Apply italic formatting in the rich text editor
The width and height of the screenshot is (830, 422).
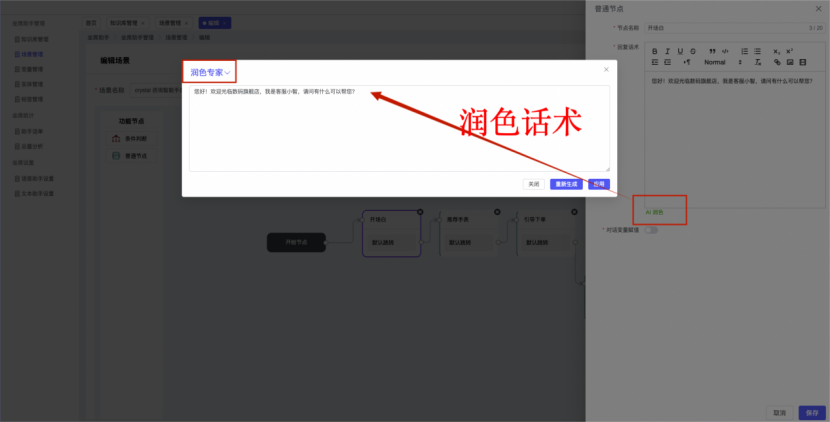[x=667, y=51]
